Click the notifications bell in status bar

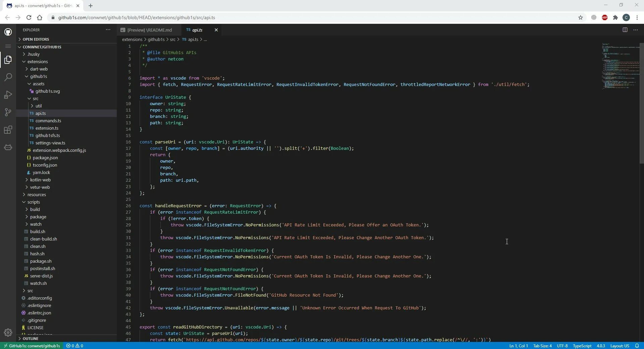637,346
